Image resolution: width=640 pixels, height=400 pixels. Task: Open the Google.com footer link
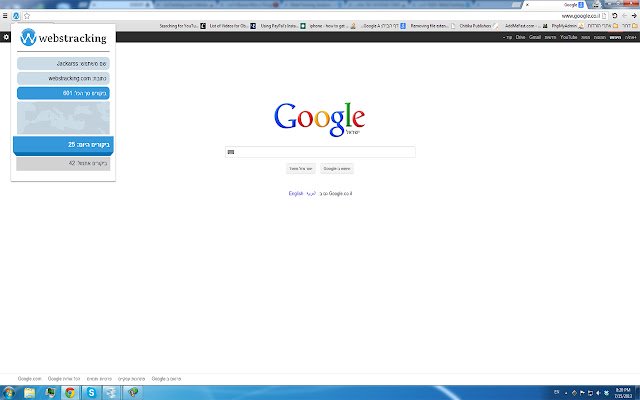tap(30, 379)
